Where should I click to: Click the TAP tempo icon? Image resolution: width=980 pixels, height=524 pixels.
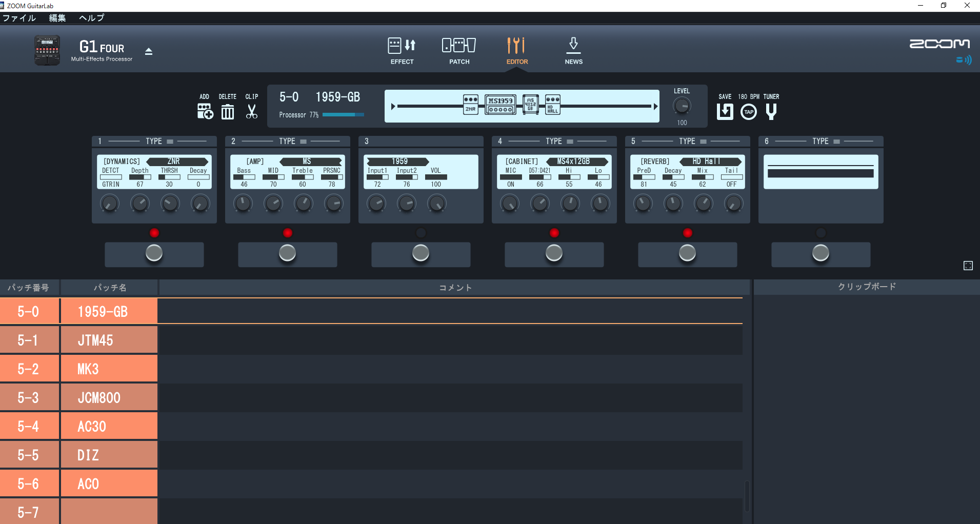pyautogui.click(x=749, y=112)
